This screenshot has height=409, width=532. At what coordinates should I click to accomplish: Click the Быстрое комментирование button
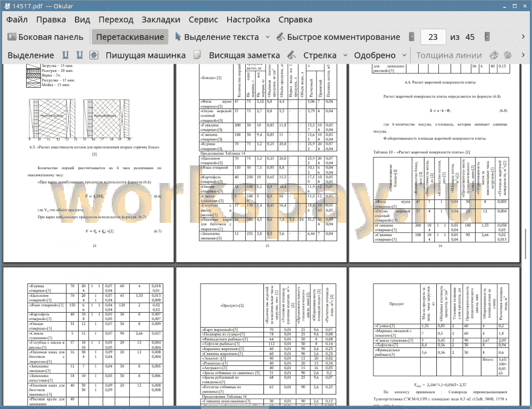tap(338, 37)
